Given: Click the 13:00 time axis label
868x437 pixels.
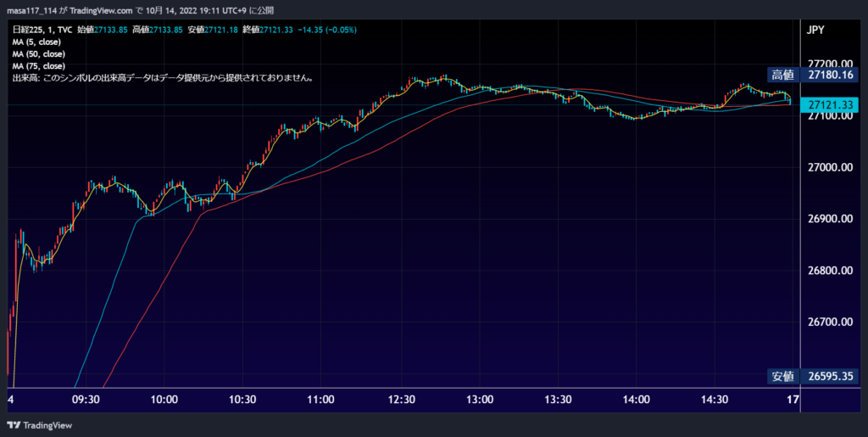Looking at the screenshot, I should pyautogui.click(x=480, y=400).
